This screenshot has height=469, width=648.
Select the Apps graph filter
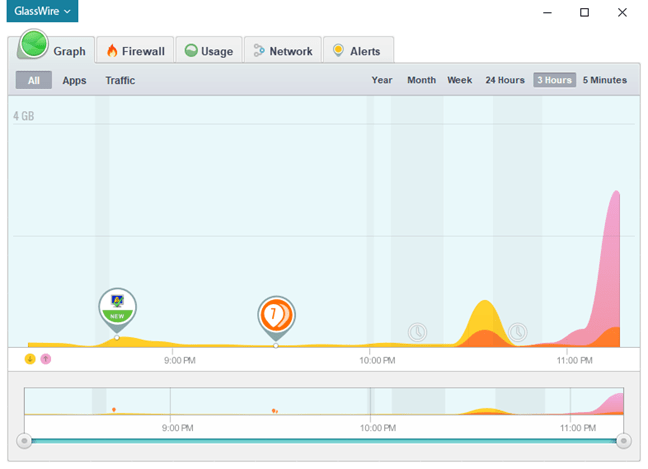tap(74, 80)
